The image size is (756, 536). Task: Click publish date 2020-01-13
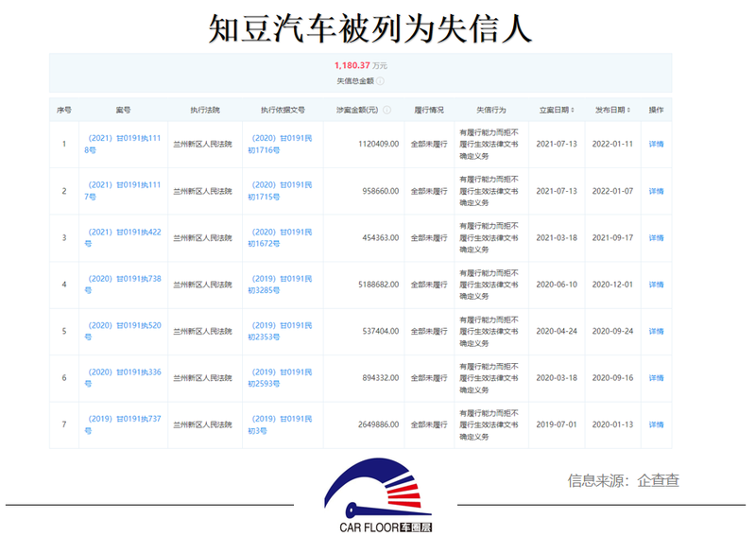tap(612, 424)
